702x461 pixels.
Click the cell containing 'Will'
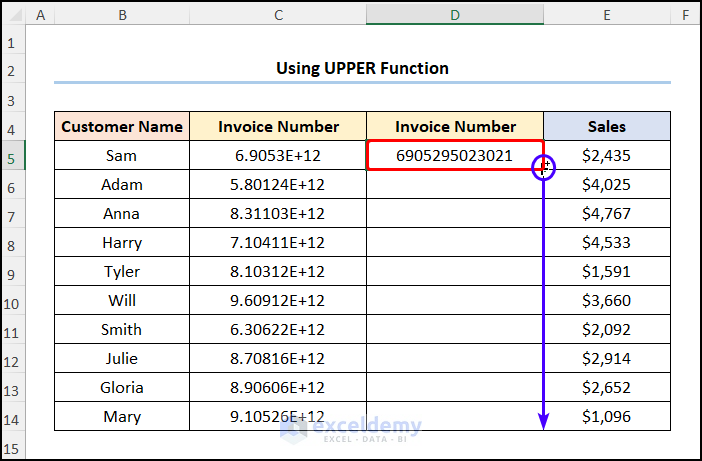(122, 300)
